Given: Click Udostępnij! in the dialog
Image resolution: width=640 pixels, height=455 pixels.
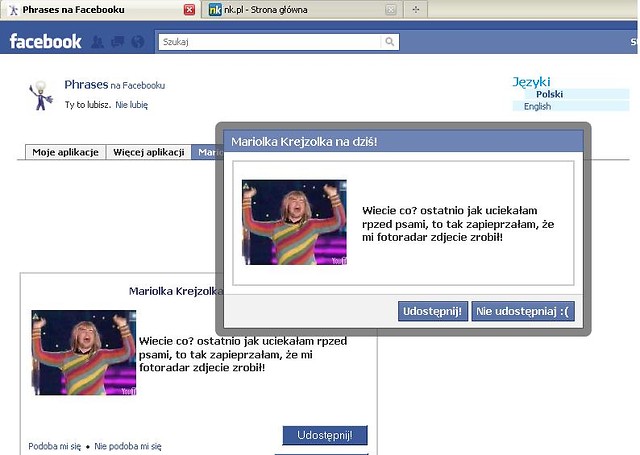Looking at the screenshot, I should click(433, 311).
